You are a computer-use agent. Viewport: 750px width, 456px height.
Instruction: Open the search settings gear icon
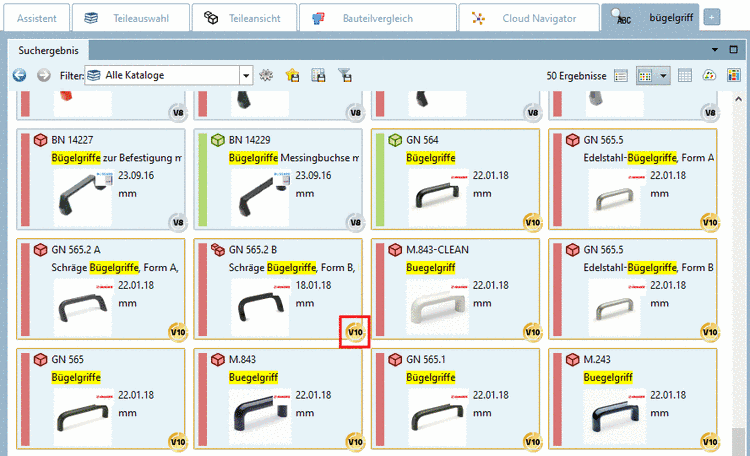pos(266,75)
